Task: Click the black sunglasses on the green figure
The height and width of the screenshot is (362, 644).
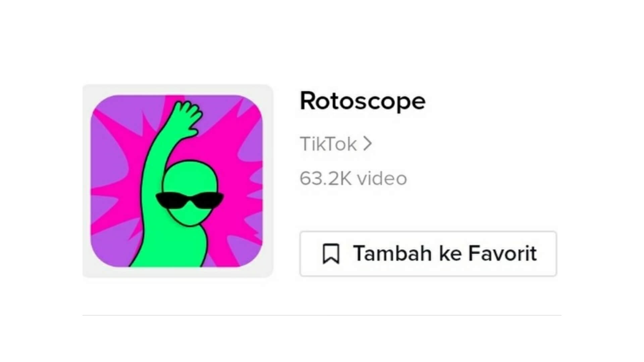Action: pos(190,200)
